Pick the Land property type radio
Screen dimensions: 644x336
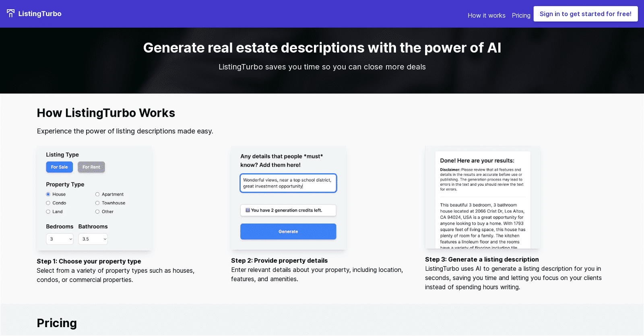click(48, 212)
